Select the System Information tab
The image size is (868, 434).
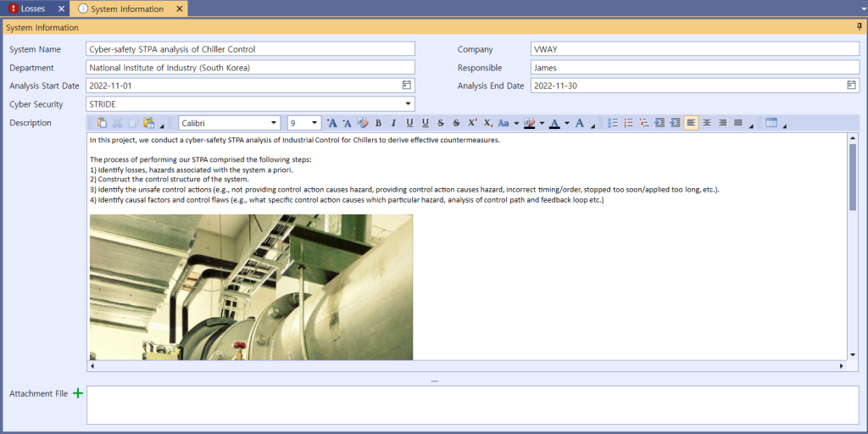point(127,8)
